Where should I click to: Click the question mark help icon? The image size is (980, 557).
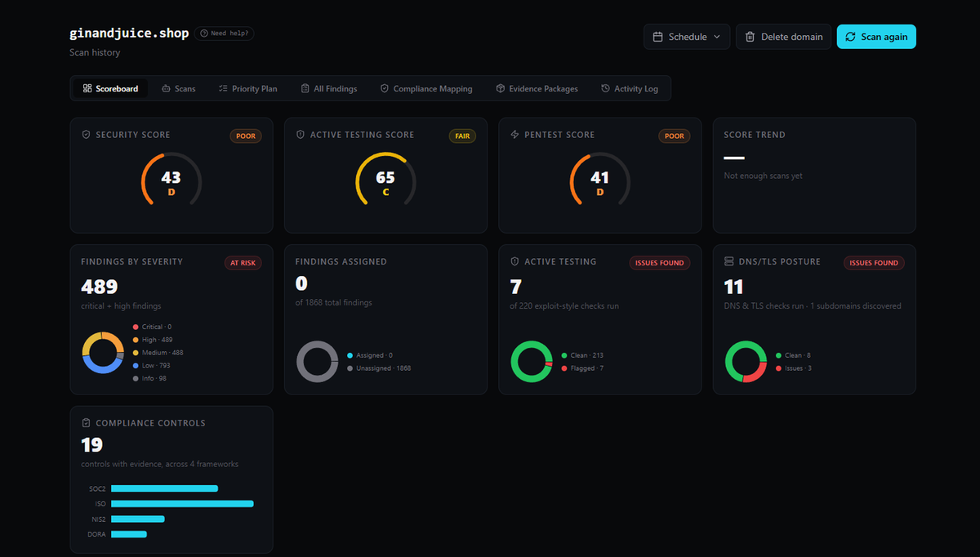[203, 33]
